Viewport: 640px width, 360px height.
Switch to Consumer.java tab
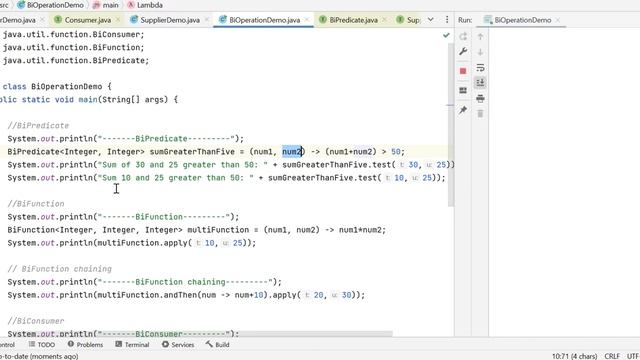pos(87,20)
